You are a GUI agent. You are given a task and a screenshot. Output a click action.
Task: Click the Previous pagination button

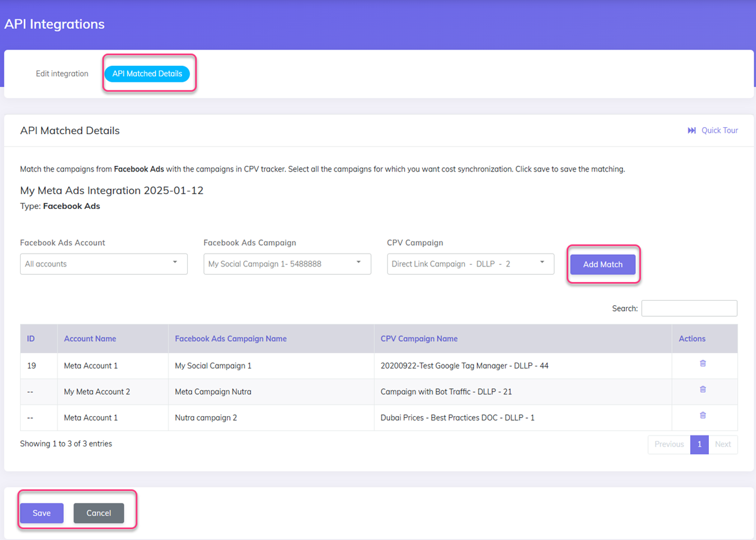click(x=669, y=444)
